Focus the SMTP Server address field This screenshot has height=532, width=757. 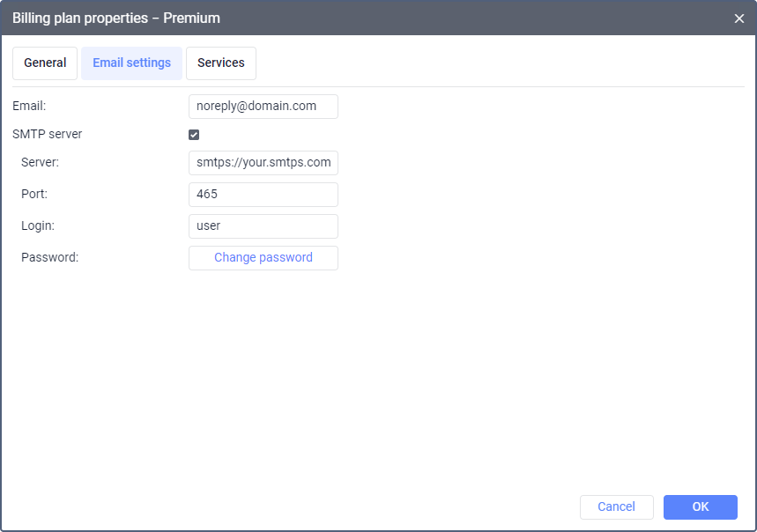pos(263,163)
